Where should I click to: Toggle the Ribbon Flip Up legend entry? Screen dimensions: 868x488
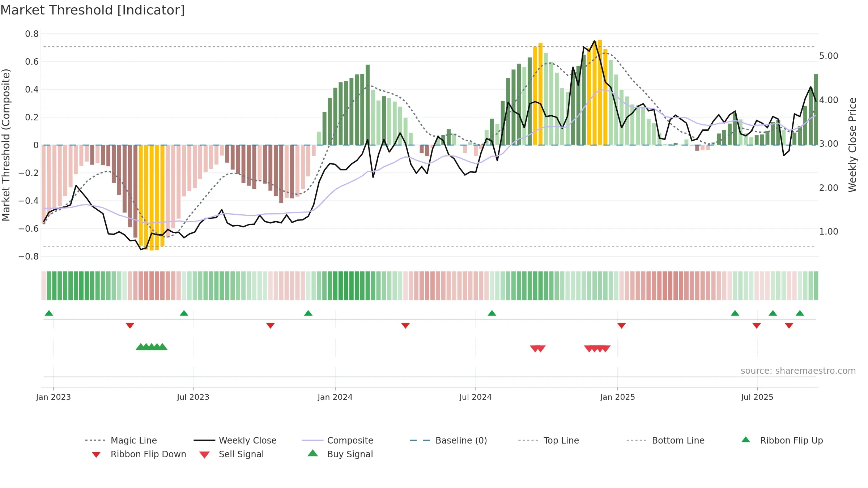point(782,440)
